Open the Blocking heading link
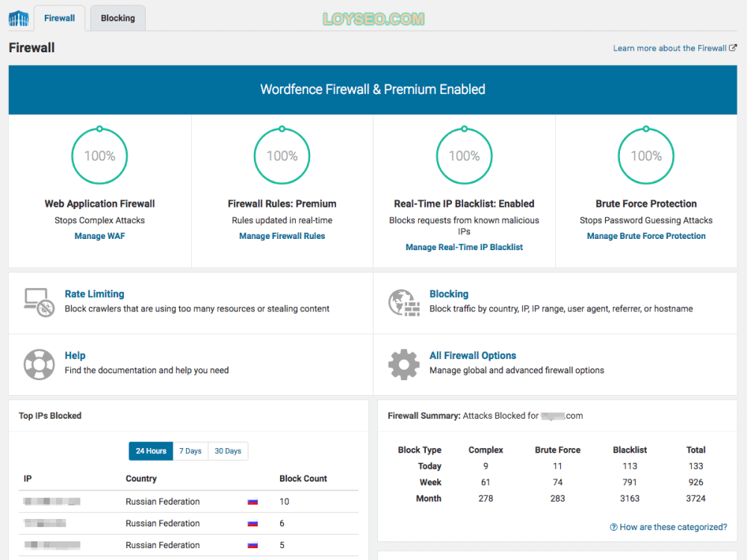This screenshot has height=560, width=747. point(449,293)
